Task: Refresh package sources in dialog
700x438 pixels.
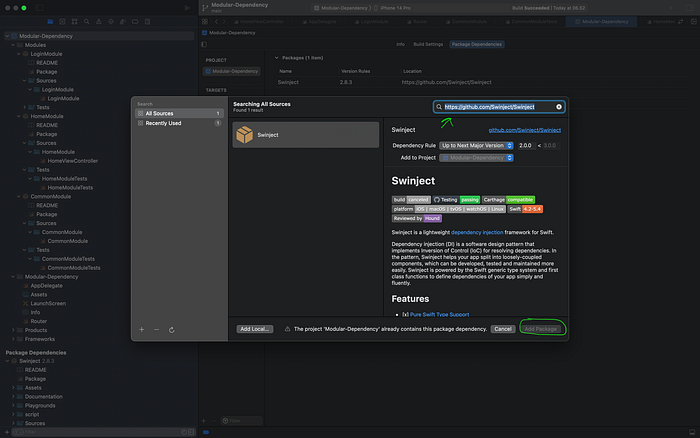Action: (x=171, y=330)
